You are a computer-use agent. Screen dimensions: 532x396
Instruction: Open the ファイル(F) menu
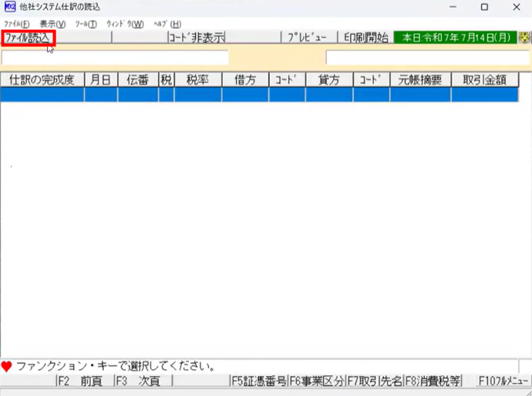16,24
